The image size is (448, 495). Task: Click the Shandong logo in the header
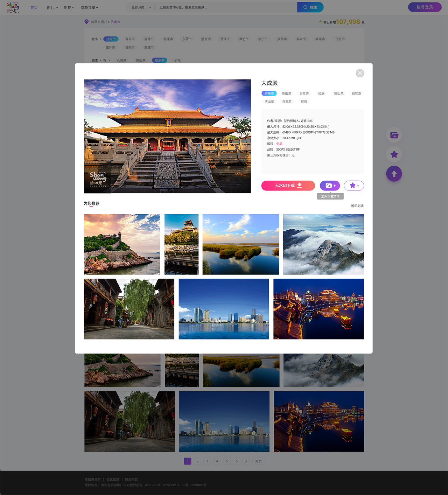[13, 7]
